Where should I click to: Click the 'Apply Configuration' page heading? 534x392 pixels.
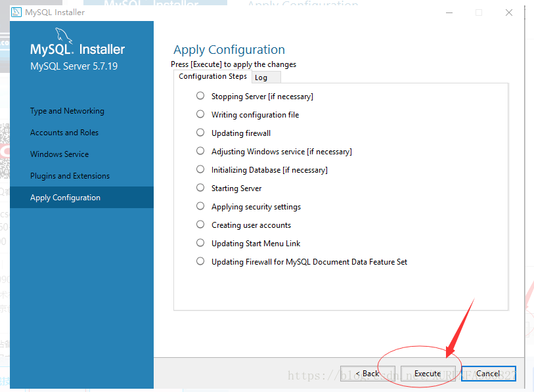(x=229, y=50)
